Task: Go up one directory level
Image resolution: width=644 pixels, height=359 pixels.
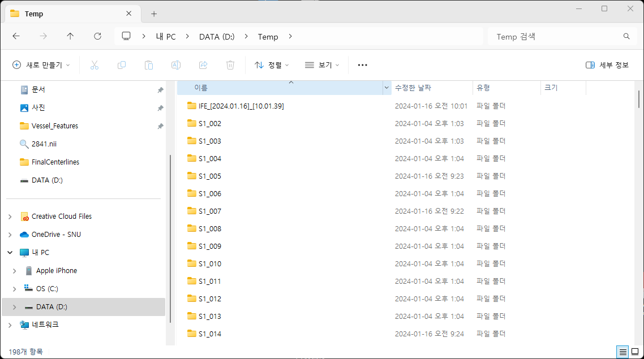Action: tap(70, 36)
